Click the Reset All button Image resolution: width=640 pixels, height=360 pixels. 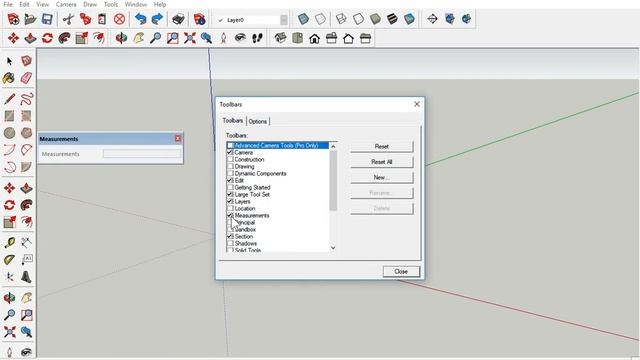[x=382, y=162]
